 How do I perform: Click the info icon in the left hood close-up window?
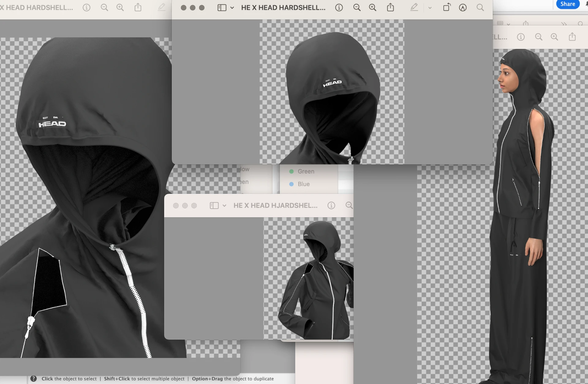click(x=86, y=8)
